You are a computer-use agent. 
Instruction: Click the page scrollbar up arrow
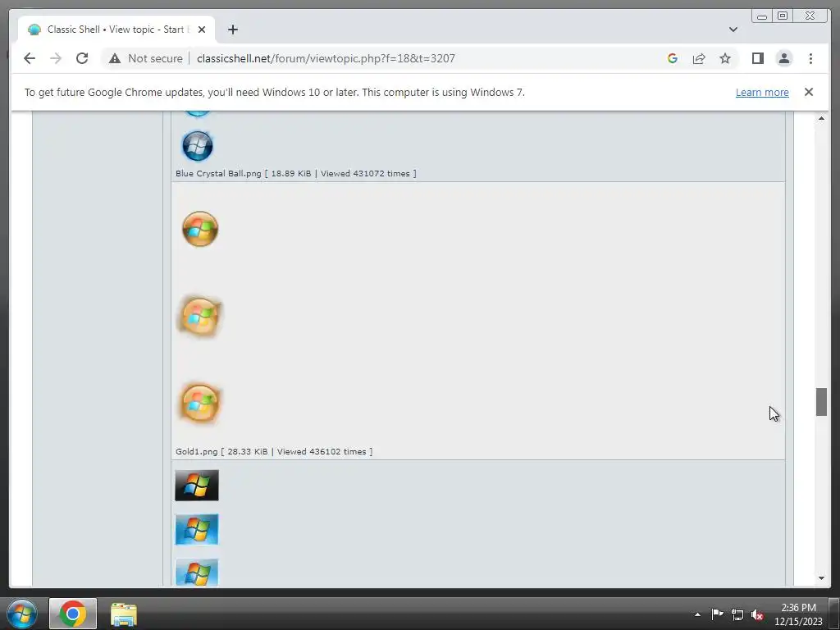click(821, 118)
